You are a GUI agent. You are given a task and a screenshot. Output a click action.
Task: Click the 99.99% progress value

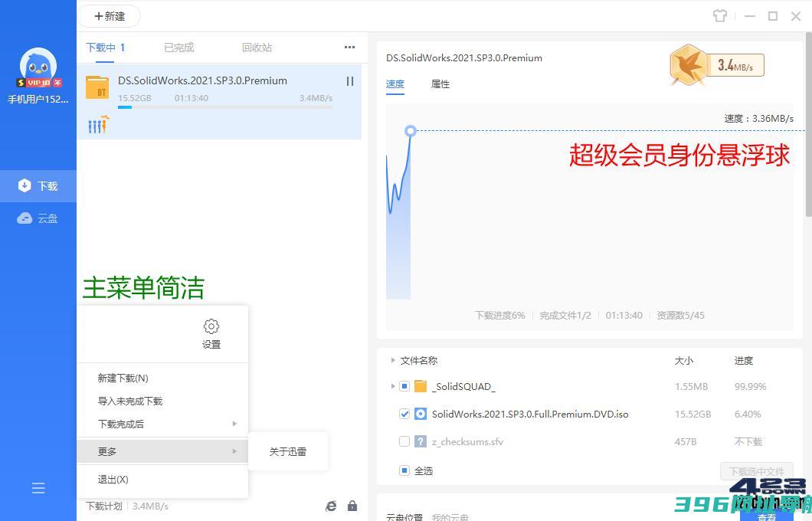[751, 386]
